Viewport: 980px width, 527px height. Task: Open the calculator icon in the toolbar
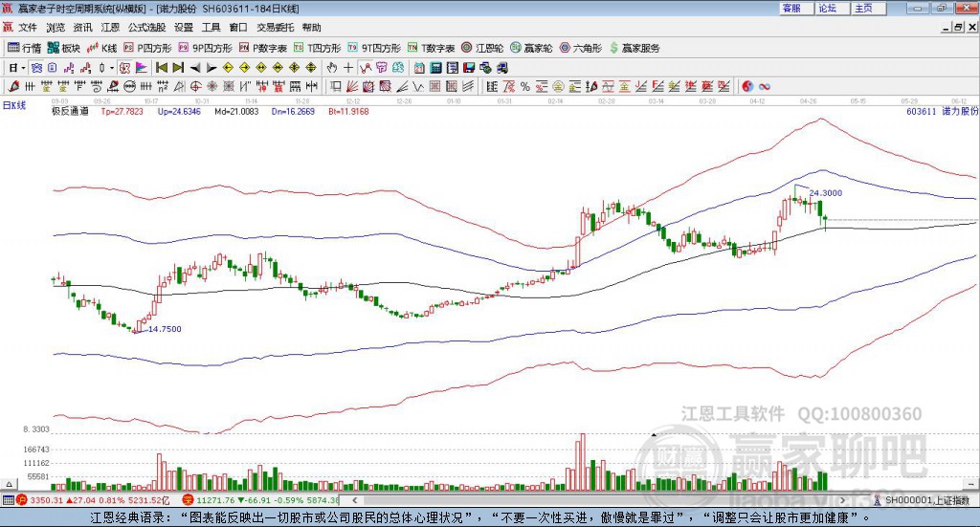click(x=436, y=68)
